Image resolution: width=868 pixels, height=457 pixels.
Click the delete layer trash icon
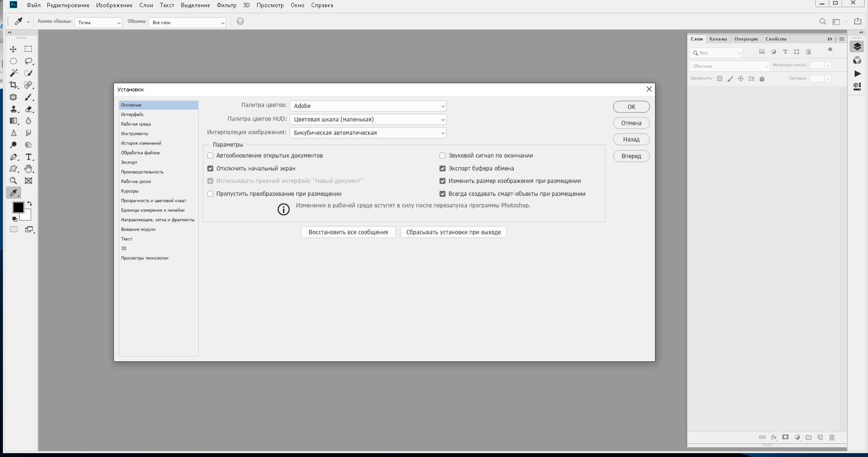(x=832, y=437)
